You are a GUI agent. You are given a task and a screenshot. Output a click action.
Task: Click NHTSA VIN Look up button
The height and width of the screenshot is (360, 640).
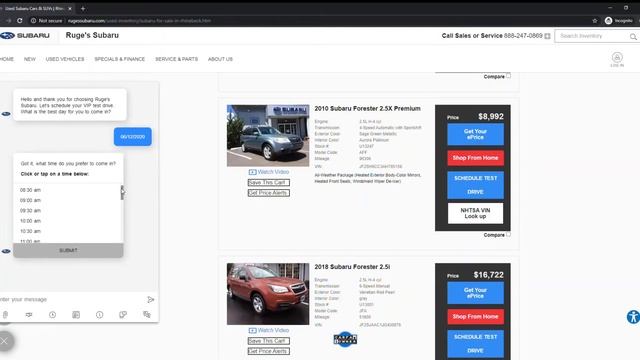476,213
